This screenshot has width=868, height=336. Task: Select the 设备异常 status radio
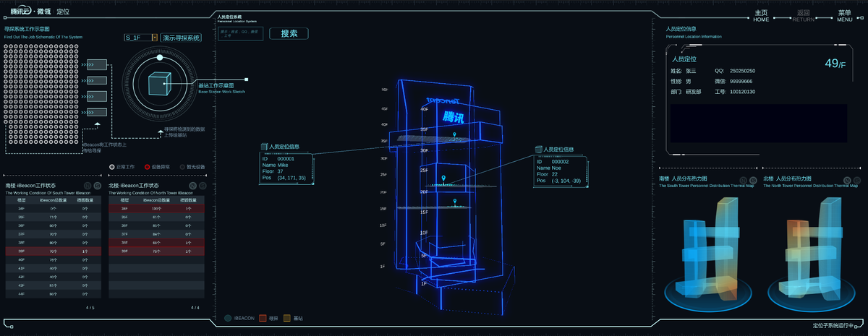click(147, 167)
